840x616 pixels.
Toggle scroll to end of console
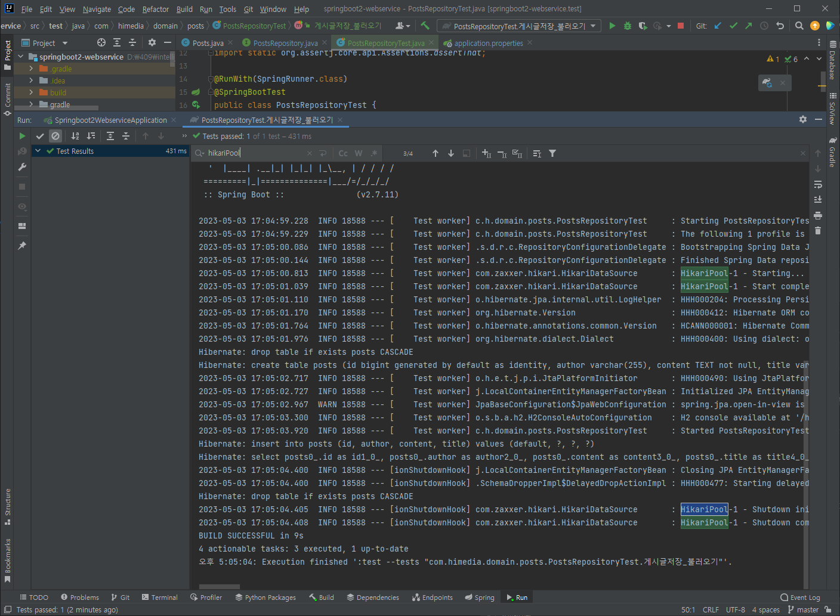point(818,200)
